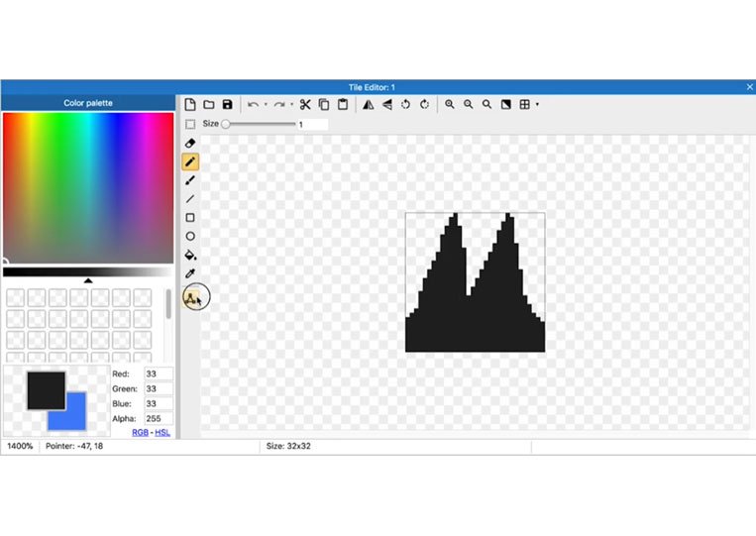
Task: Select the Eraser tool
Action: coord(190,143)
